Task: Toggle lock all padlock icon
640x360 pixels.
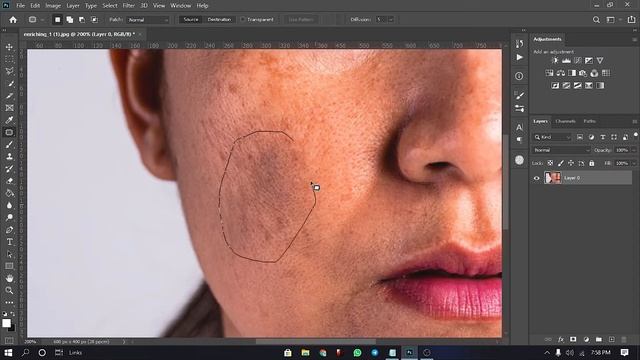Action: [592, 163]
